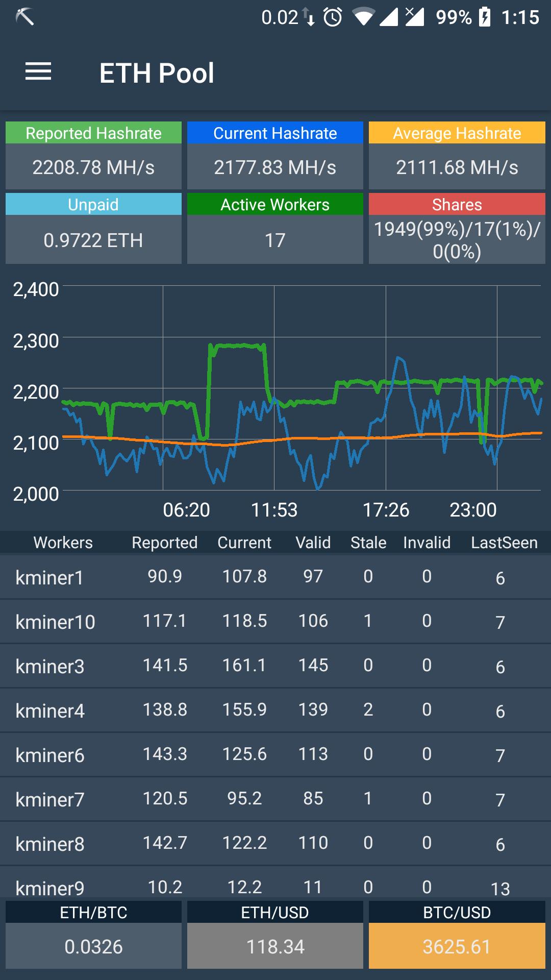Tap the 23:00 chart time label
Viewport: 551px width, 980px height.
pos(473,510)
